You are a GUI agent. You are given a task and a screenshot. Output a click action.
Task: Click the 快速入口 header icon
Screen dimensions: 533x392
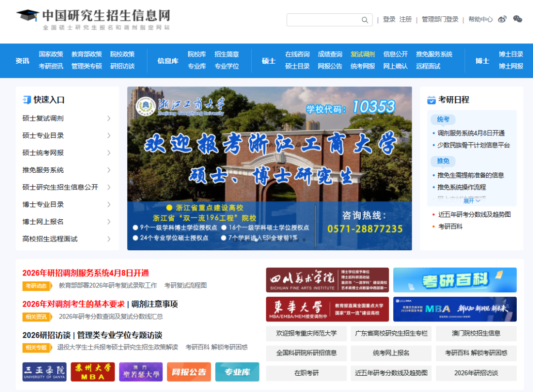[x=27, y=100]
